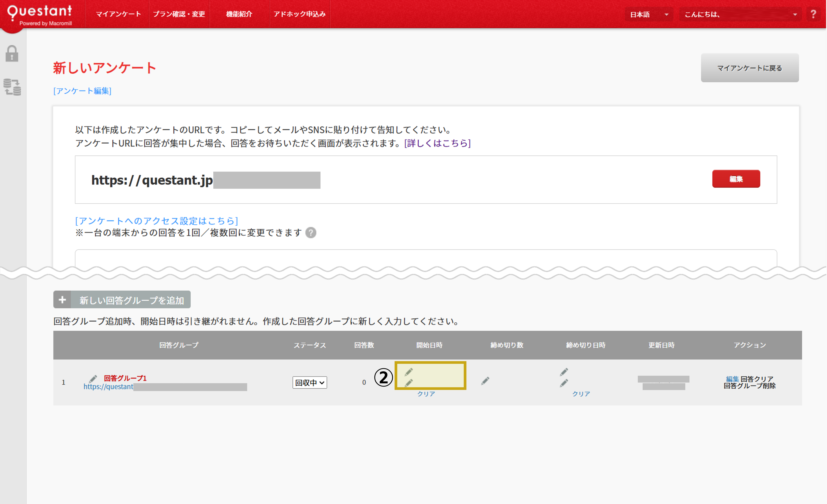827x504 pixels.
Task: Click the help icon beside the multiple answers note
Action: pos(311,233)
